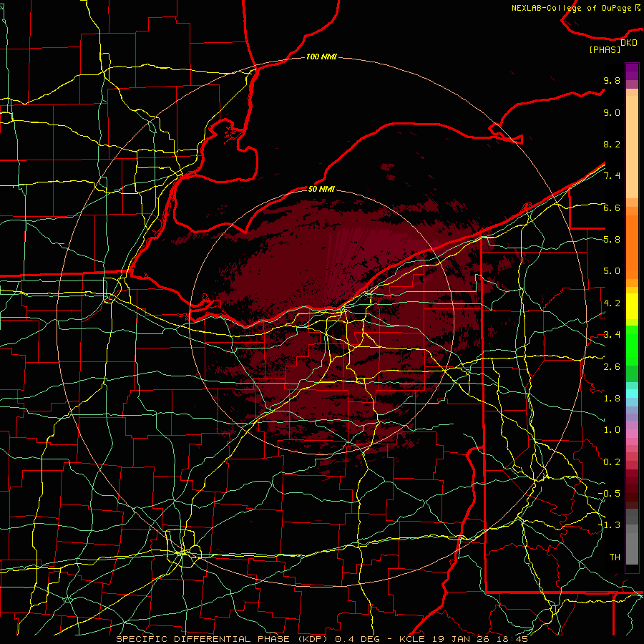
Task: Click the 1.0 scale value
Action: pyautogui.click(x=612, y=430)
